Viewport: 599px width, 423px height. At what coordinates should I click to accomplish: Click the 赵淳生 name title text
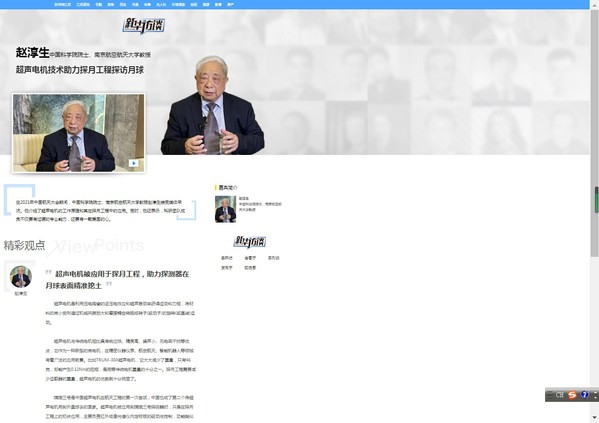tap(32, 53)
